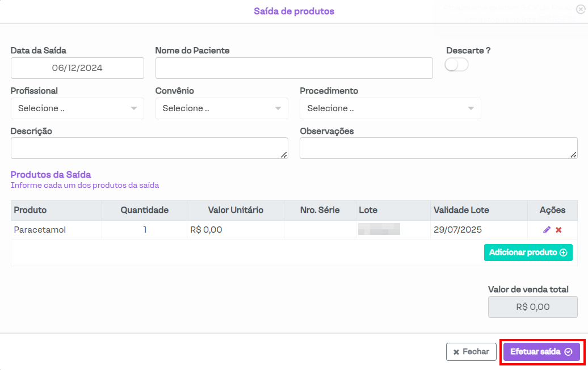Image resolution: width=588 pixels, height=370 pixels.
Task: Close the dialog using the top-right circled X
Action: (579, 9)
